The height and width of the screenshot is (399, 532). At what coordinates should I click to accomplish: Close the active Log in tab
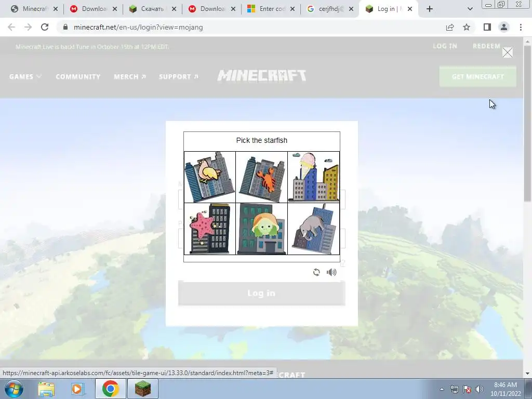(x=410, y=9)
